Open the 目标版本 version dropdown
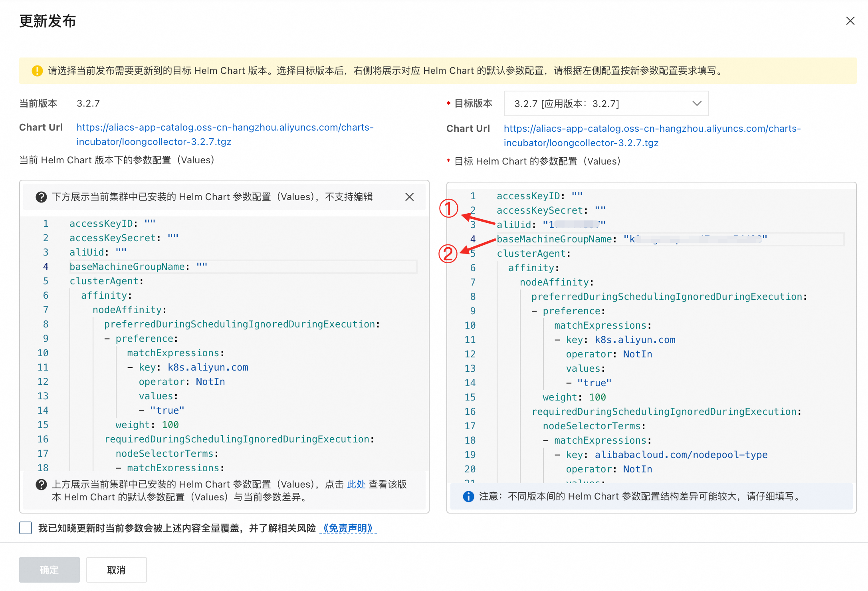868x591 pixels. [x=606, y=103]
